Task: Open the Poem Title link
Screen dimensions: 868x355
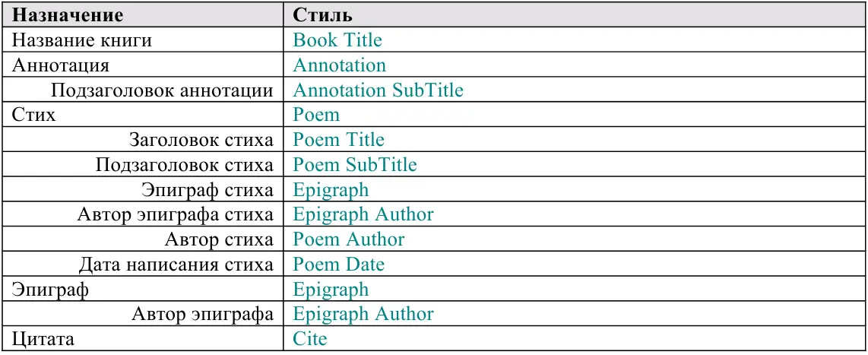Action: (x=338, y=140)
